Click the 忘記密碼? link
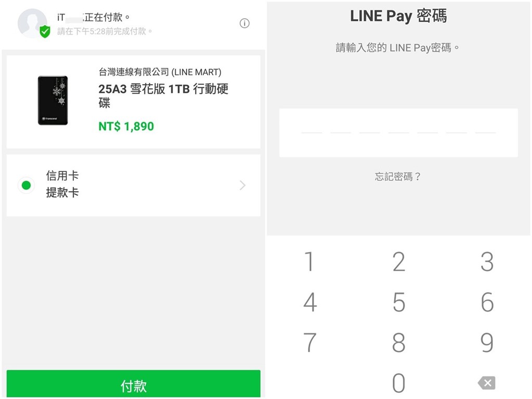Image resolution: width=532 pixels, height=399 pixels. [398, 177]
